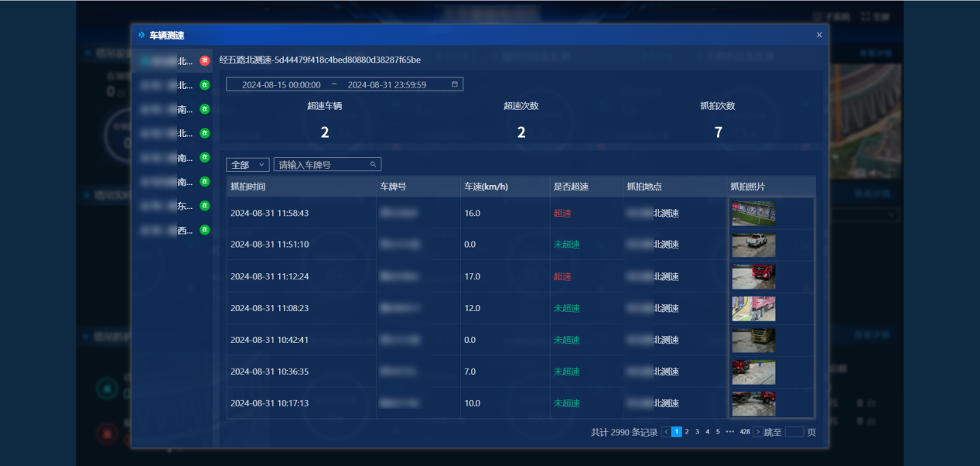Select the device ending in 西... in sidebar
980x466 pixels.
point(170,230)
